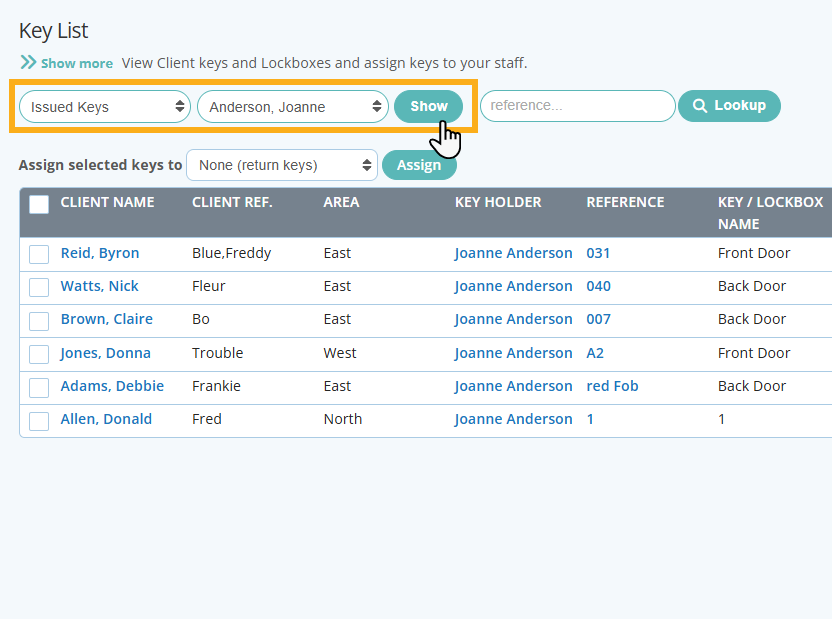
Task: Open key reference A2 link
Action: [x=595, y=353]
